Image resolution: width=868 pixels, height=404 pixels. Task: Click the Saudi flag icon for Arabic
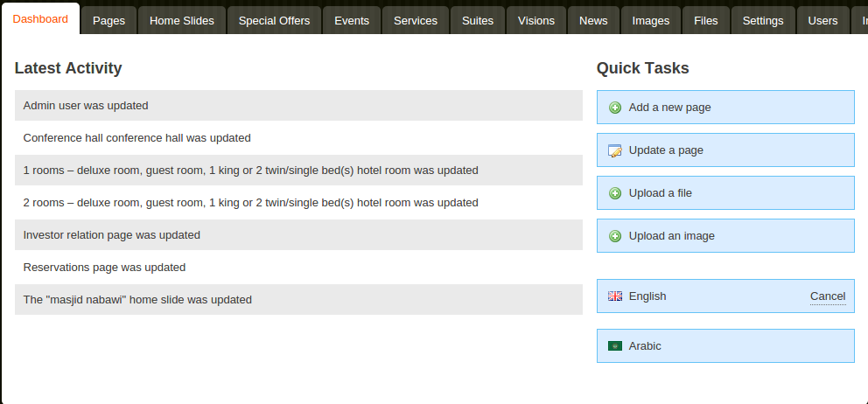coord(615,346)
